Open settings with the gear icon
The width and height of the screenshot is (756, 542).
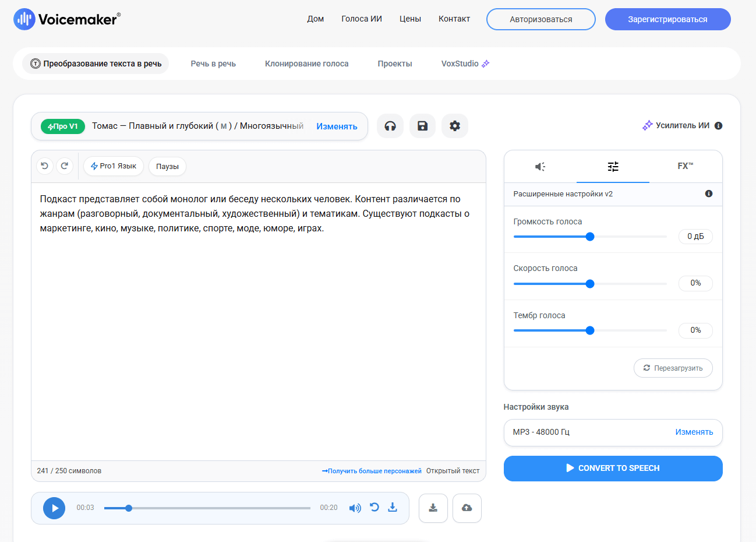click(x=455, y=126)
